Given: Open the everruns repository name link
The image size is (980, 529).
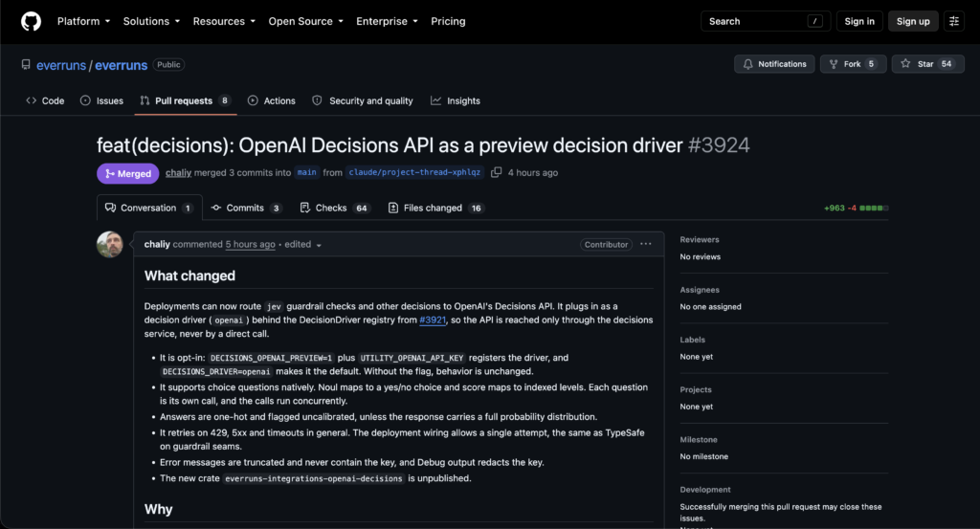Looking at the screenshot, I should [122, 65].
